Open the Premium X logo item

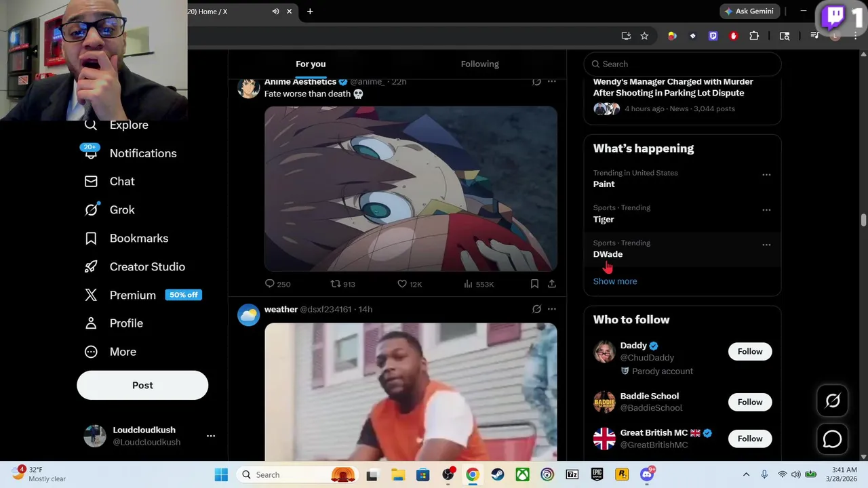coord(91,295)
